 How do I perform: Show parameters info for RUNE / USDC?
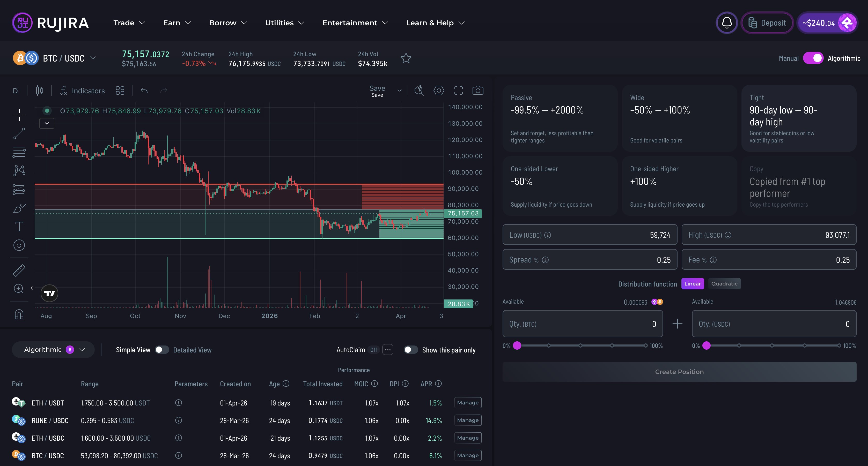(179, 420)
